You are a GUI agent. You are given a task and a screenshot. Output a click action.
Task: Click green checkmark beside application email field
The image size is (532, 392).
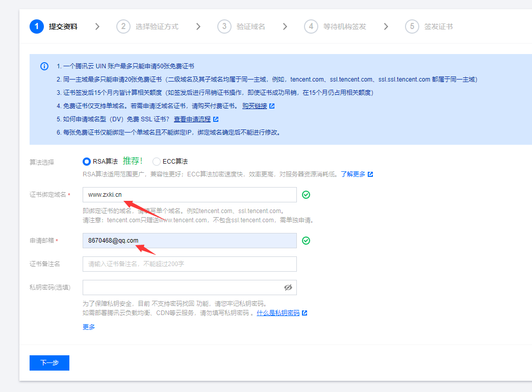306,240
